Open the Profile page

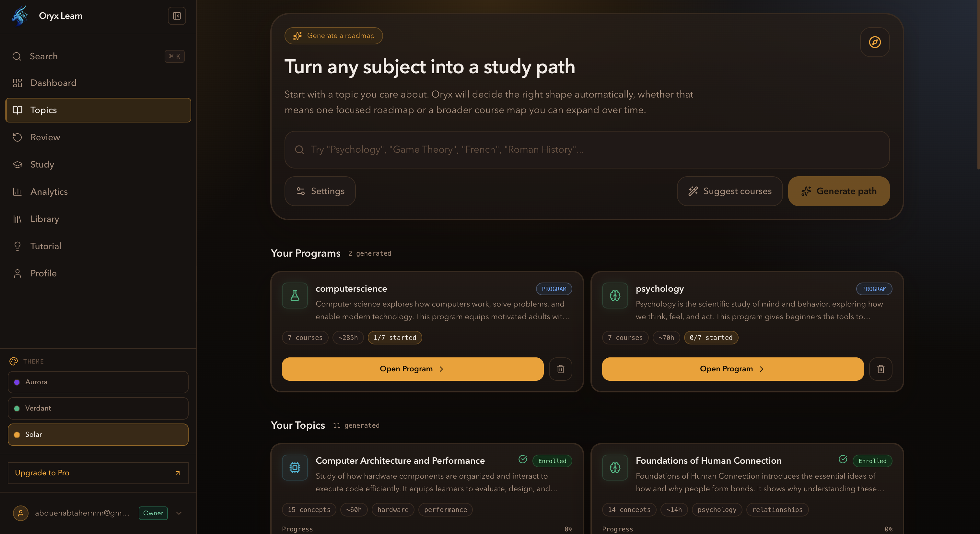click(x=44, y=273)
